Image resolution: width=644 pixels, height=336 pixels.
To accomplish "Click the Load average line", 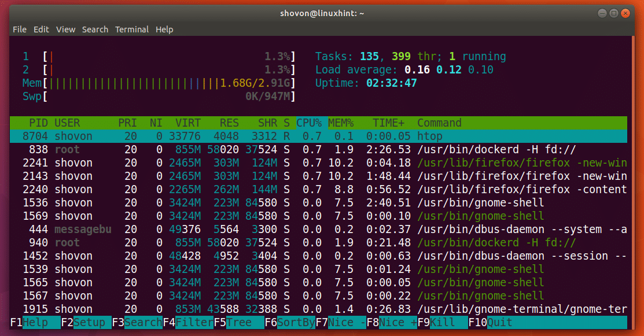I will 404,70.
